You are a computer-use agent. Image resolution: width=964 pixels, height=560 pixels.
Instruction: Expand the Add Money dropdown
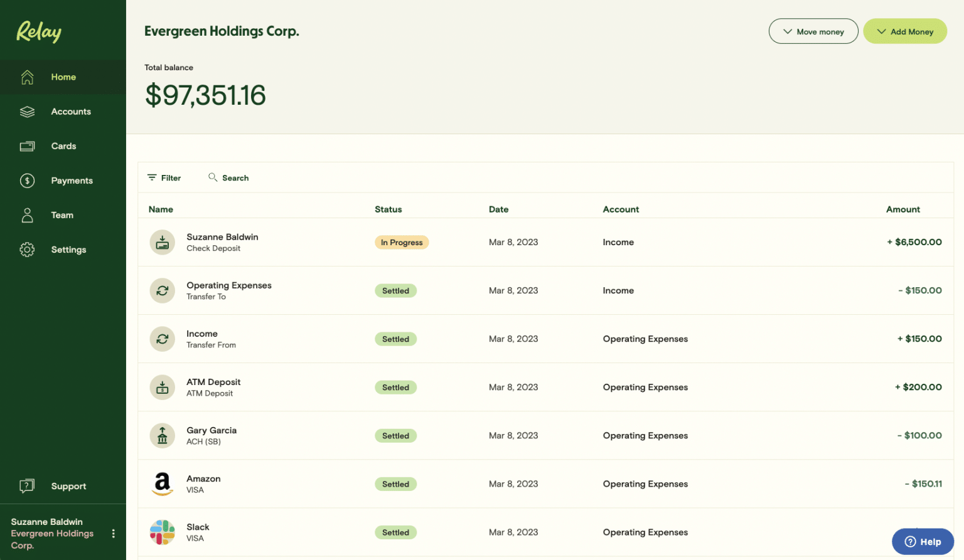tap(905, 31)
